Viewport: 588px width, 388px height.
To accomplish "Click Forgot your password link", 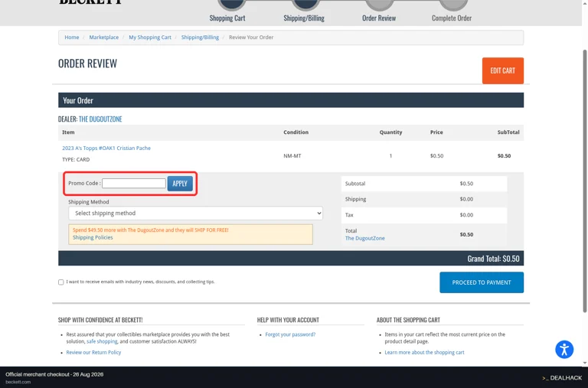I will [290, 334].
